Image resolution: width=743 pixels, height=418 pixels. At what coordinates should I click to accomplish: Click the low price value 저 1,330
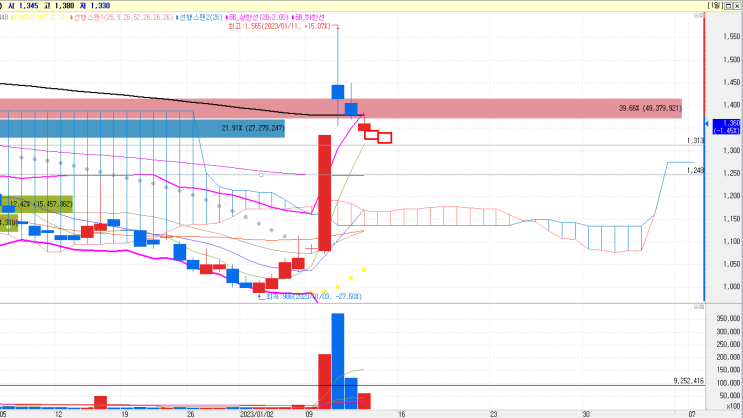pos(95,6)
